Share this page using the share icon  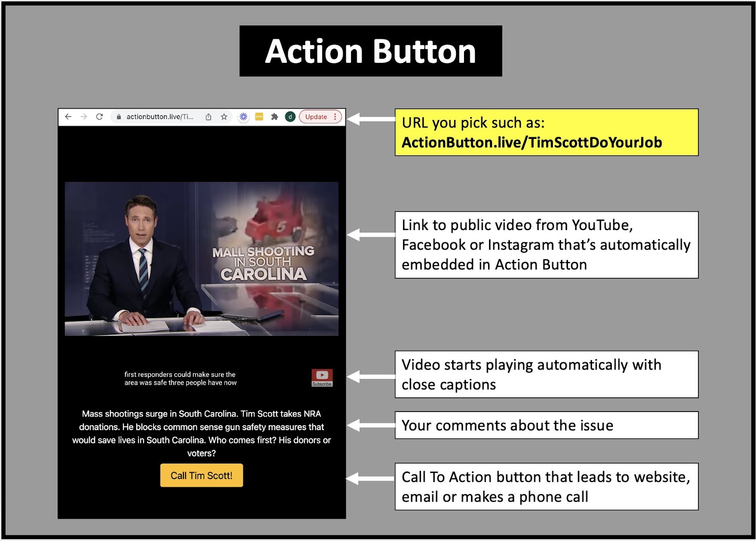(208, 117)
